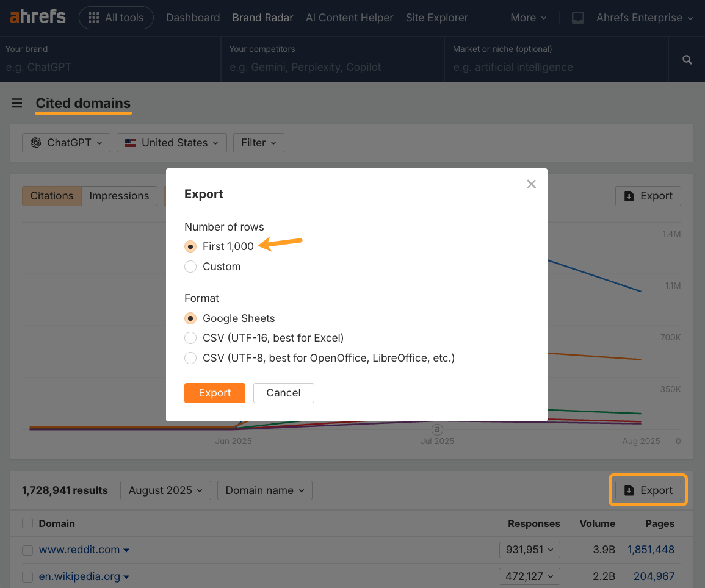Click the Export download icon above the chart
This screenshot has height=588, width=705.
tap(629, 196)
